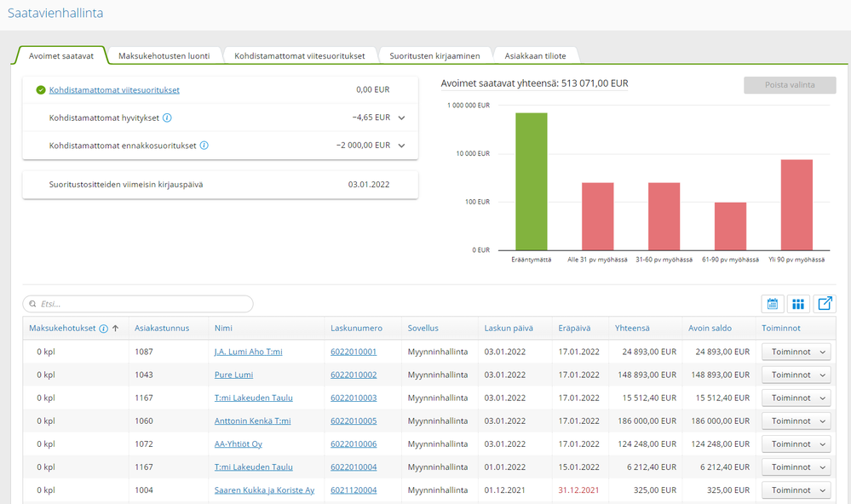
Task: Click the Poista valinta button
Action: (790, 85)
